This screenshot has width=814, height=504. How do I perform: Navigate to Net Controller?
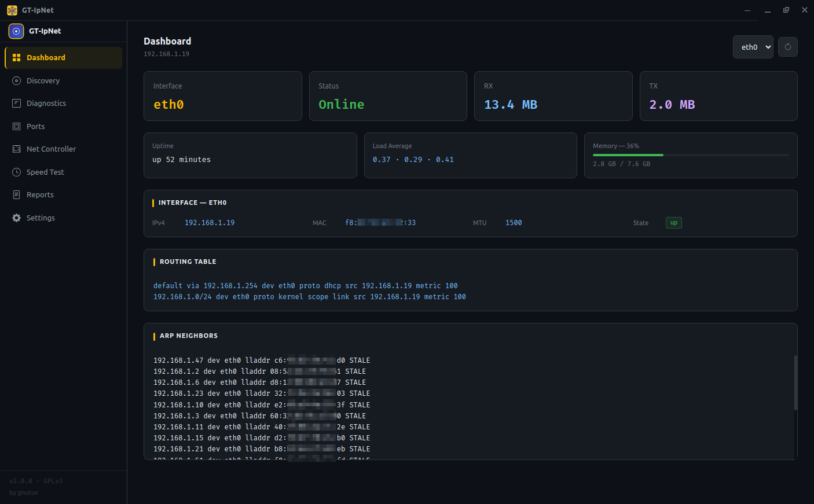coord(63,149)
